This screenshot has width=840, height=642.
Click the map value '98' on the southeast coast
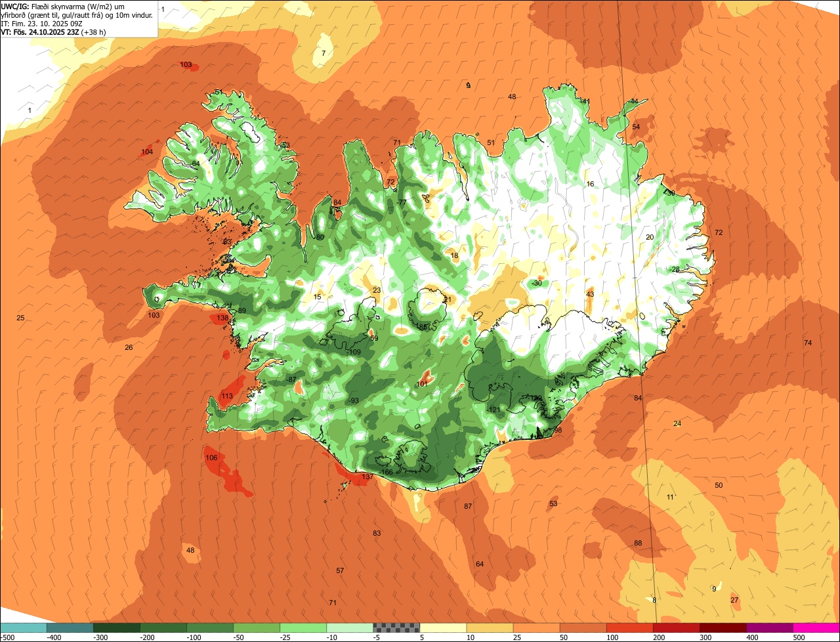click(x=558, y=430)
